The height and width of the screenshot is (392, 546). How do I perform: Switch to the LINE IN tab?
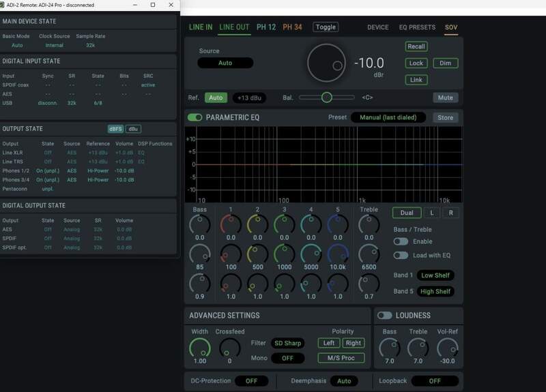pyautogui.click(x=201, y=27)
